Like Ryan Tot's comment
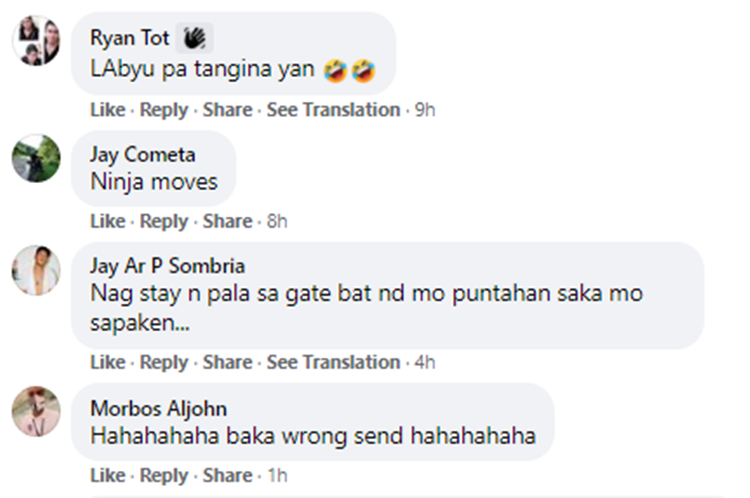750x498 pixels. point(107,110)
